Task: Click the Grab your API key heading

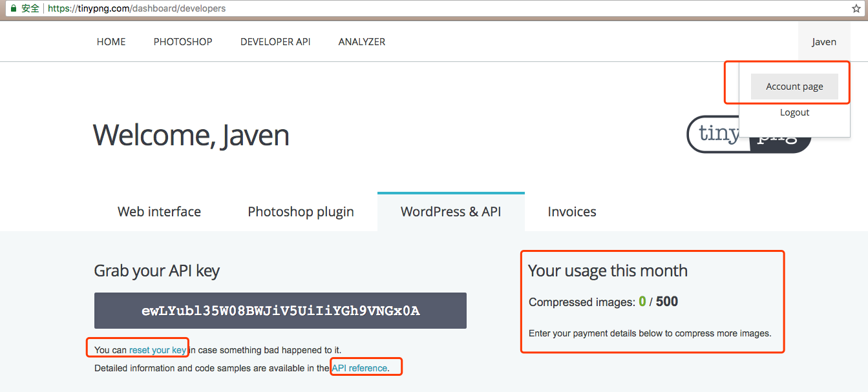Action: point(157,271)
